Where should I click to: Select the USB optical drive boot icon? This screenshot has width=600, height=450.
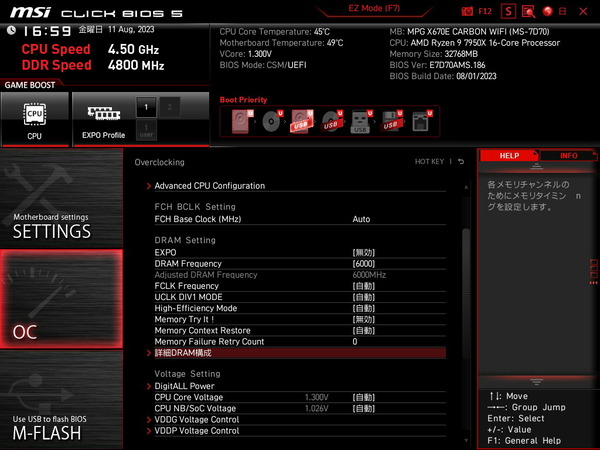pyautogui.click(x=331, y=121)
